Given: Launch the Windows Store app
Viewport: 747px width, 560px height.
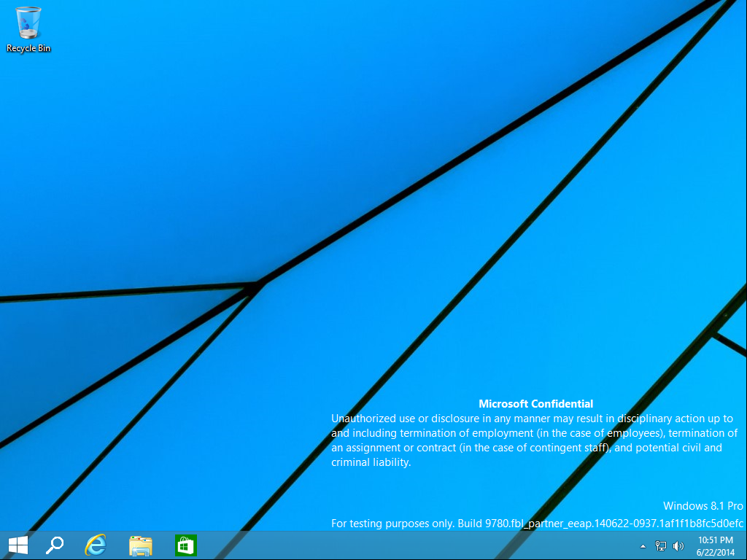Looking at the screenshot, I should tap(185, 545).
